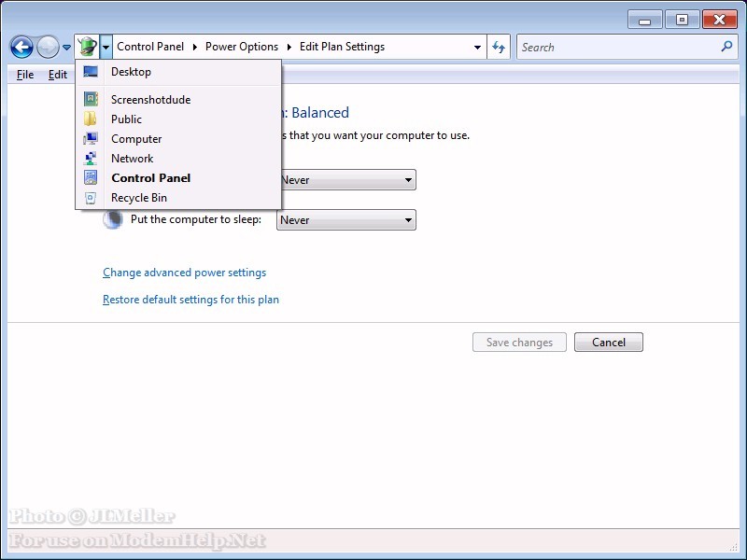
Task: Open address bar history dropdown arrow
Action: [x=477, y=48]
